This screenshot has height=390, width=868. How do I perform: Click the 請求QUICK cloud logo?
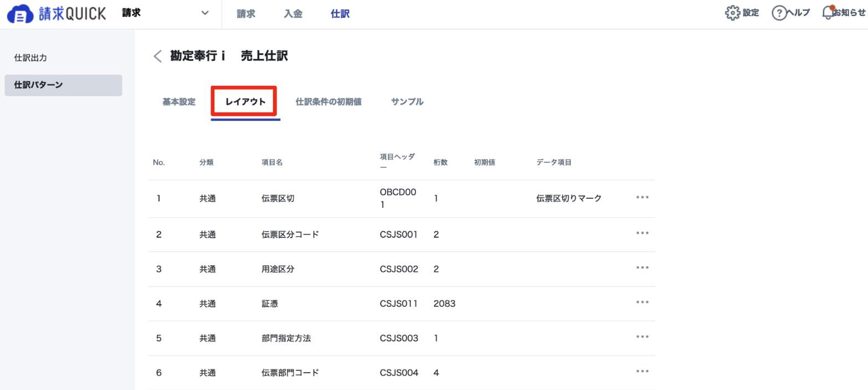tap(56, 14)
